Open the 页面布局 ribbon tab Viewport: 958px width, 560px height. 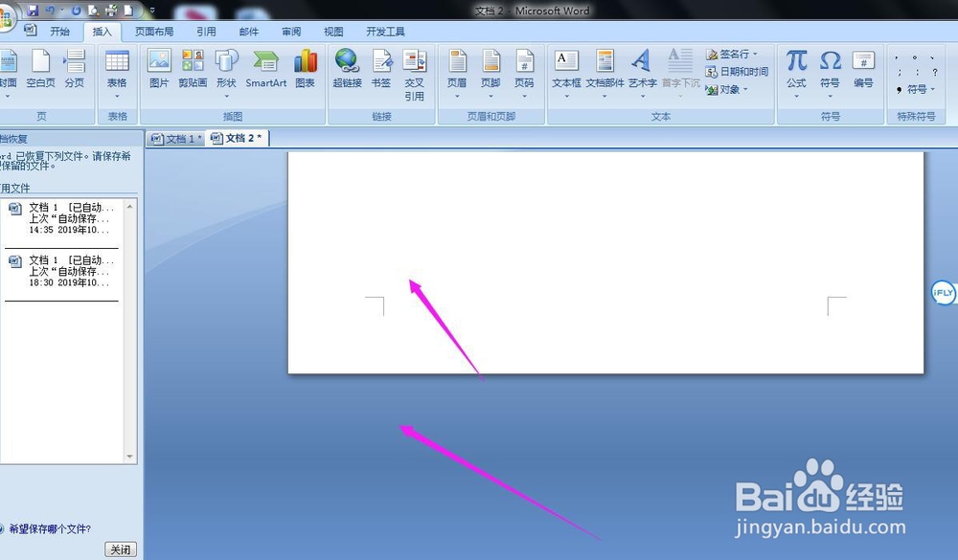(x=154, y=32)
